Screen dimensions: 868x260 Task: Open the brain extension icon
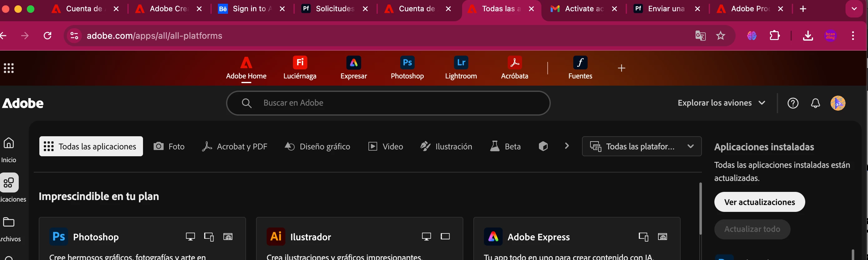click(x=752, y=35)
